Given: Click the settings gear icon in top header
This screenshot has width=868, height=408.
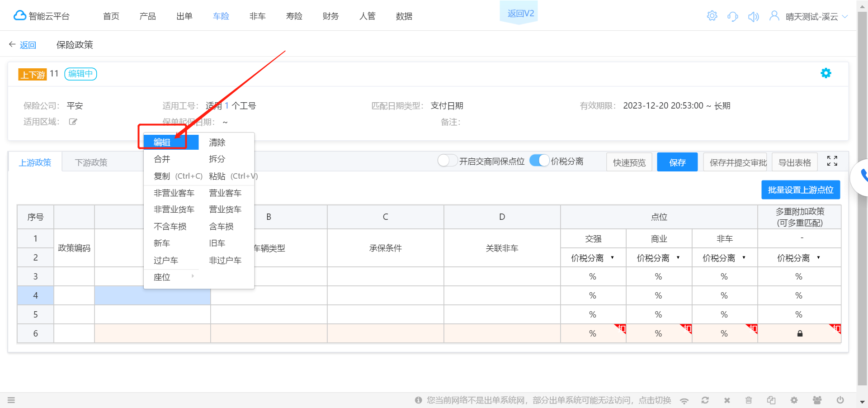Looking at the screenshot, I should coord(712,16).
